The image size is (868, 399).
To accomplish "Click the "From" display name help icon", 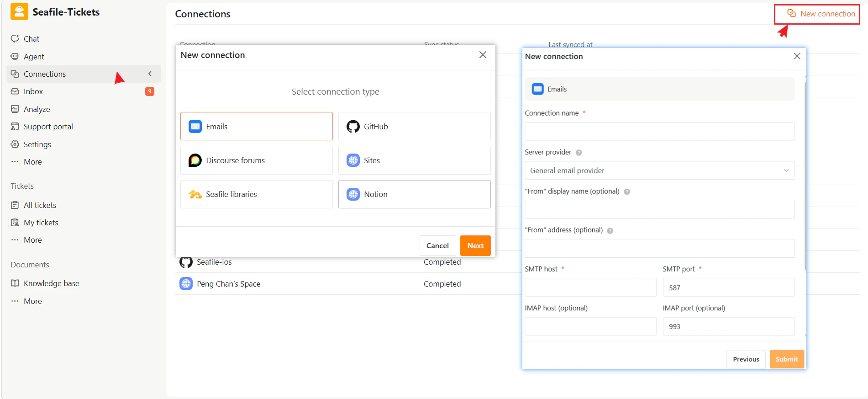I will click(627, 192).
